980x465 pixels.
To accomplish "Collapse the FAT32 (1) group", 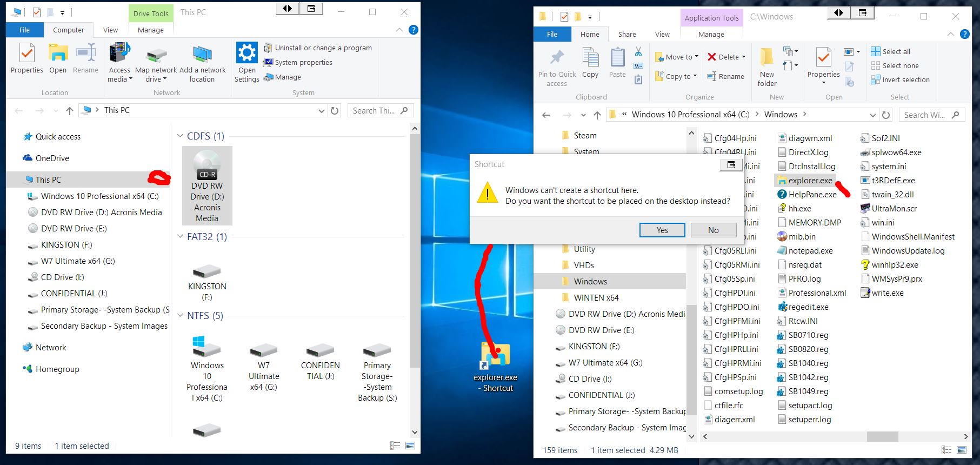I will pos(181,237).
